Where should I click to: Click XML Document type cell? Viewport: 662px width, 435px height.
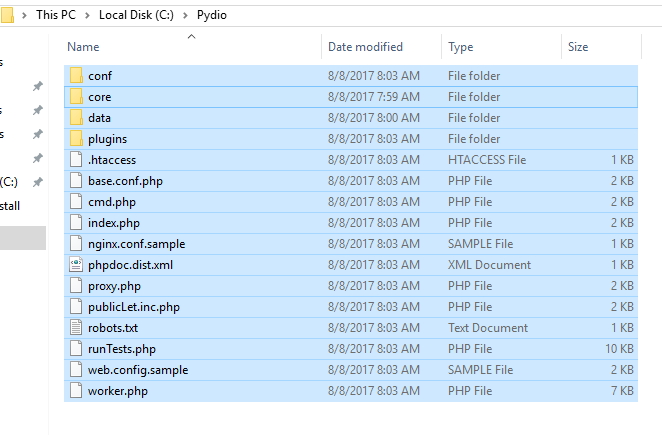point(489,265)
